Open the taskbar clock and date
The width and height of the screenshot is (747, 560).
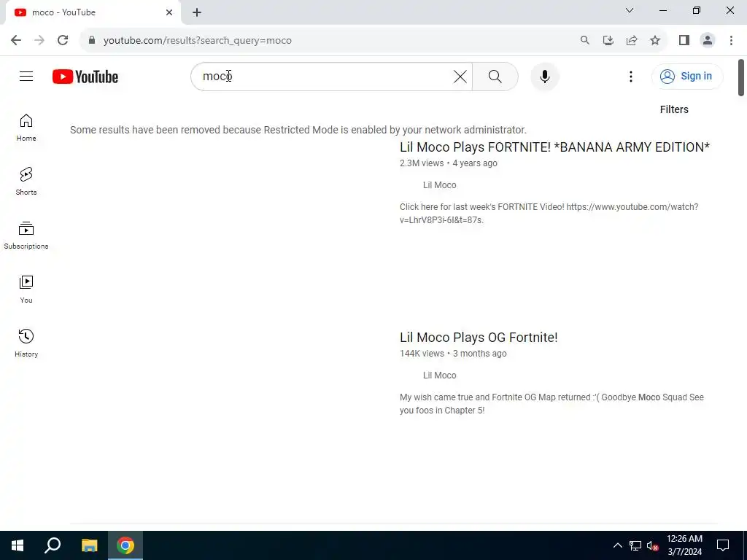[684, 545]
